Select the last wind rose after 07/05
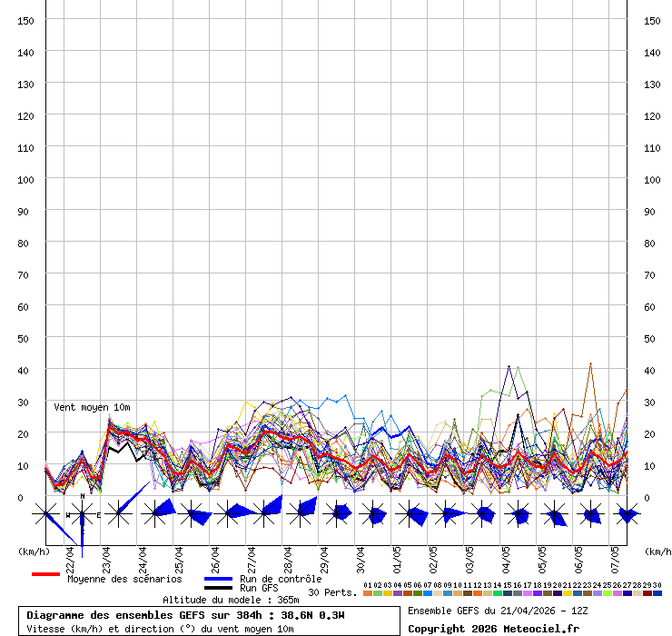Viewport: 672px width, 636px height. tap(627, 514)
